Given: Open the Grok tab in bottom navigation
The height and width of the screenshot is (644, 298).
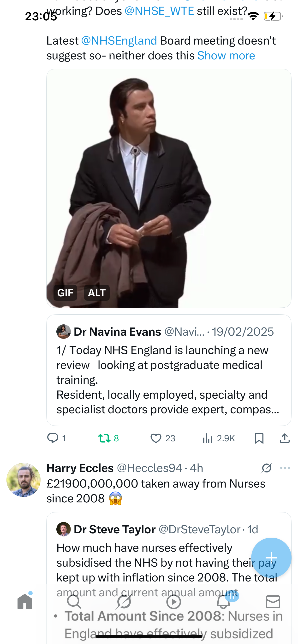Looking at the screenshot, I should pyautogui.click(x=124, y=602).
